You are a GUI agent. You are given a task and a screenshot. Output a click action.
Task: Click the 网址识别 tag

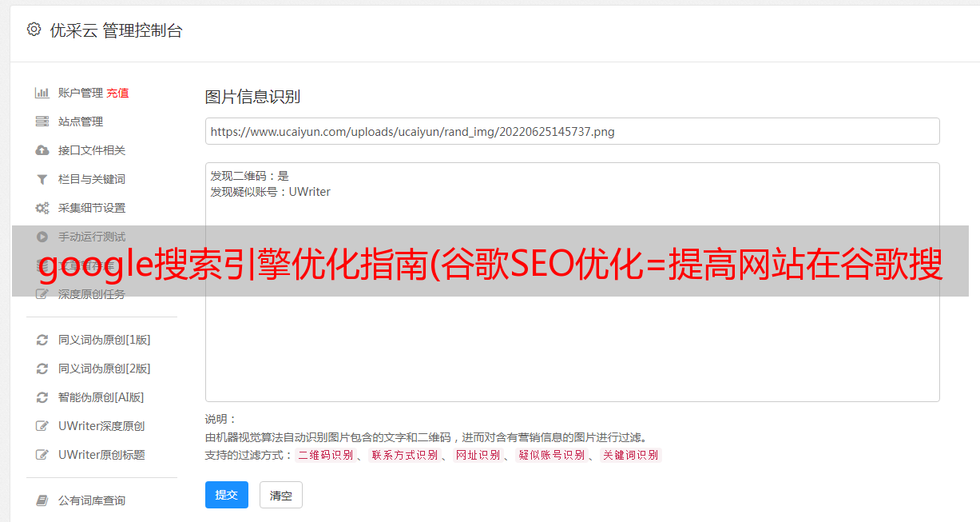[x=478, y=455]
